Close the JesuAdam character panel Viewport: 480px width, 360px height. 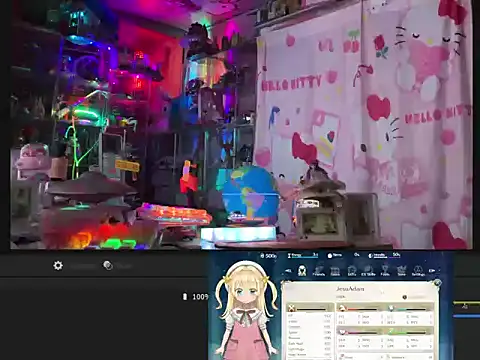click(x=437, y=283)
